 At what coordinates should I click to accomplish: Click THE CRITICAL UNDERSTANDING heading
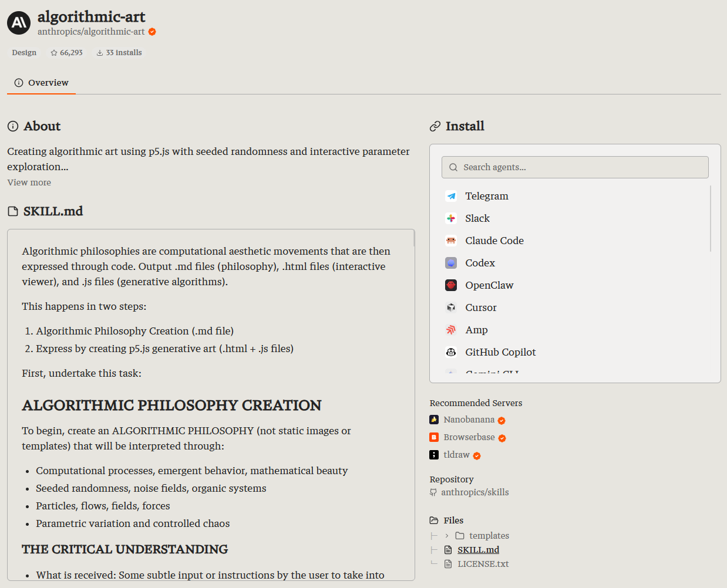124,549
